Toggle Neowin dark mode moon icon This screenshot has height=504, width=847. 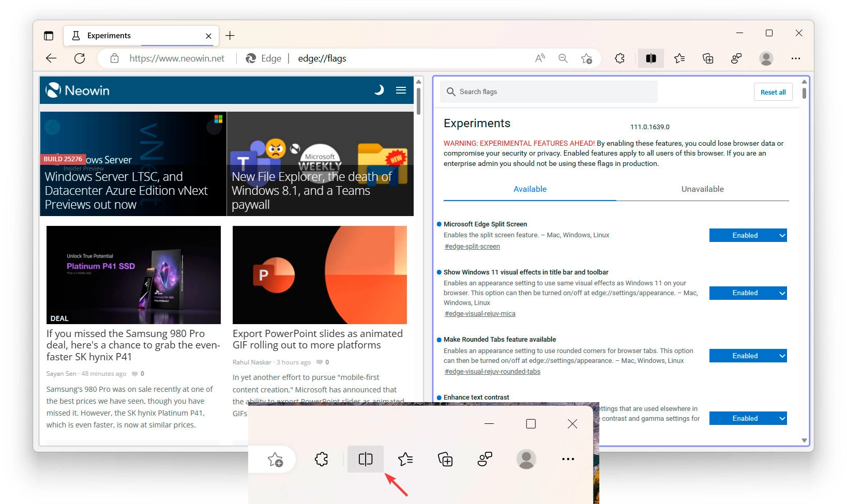point(379,90)
